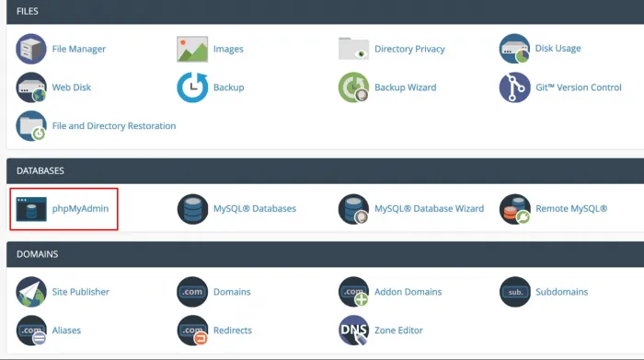
Task: Click the Git Version Control icon
Action: (x=514, y=87)
